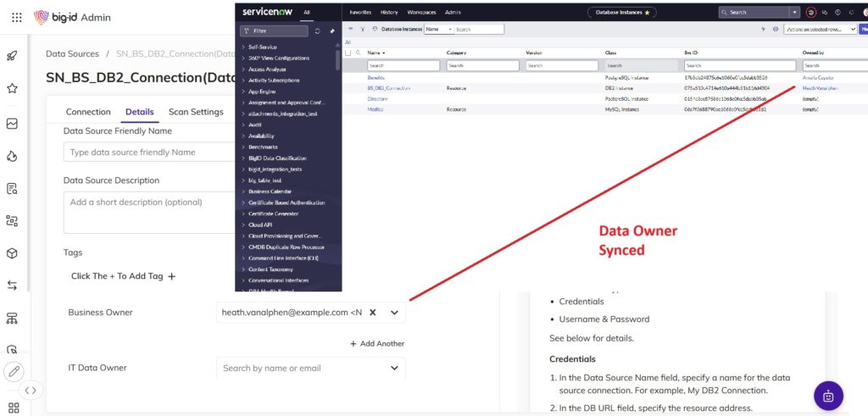Open Actions on selected rows dropdown
Image resolution: width=868 pixels, height=416 pixels.
[820, 30]
